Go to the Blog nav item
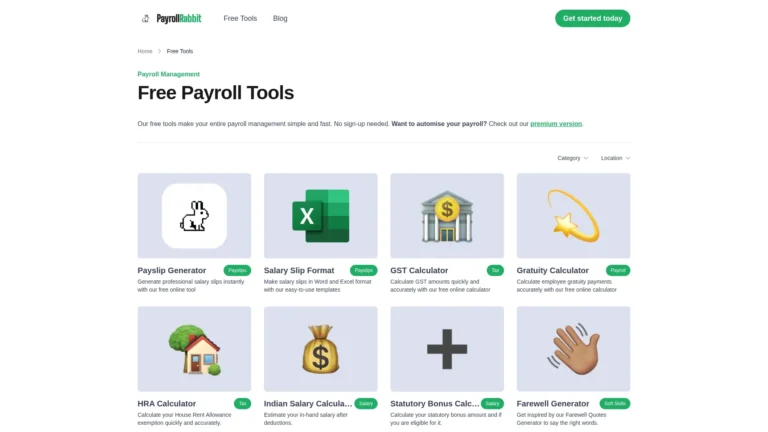 [280, 19]
